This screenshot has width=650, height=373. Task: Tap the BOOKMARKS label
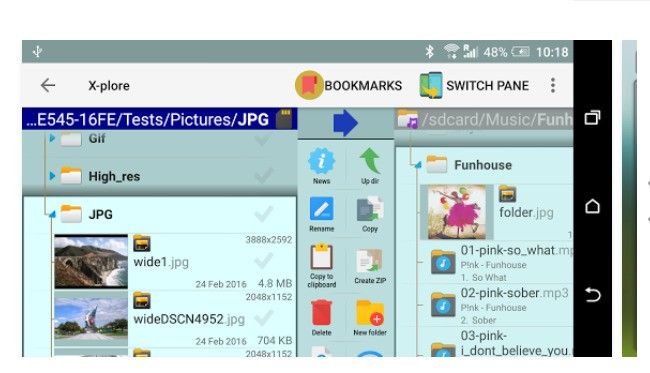363,86
